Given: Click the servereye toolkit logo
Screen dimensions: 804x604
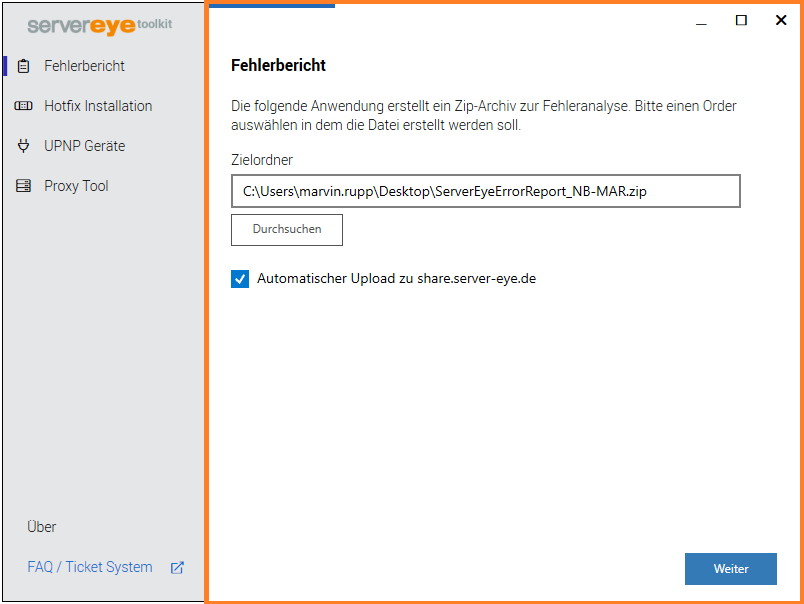Looking at the screenshot, I should (x=100, y=25).
